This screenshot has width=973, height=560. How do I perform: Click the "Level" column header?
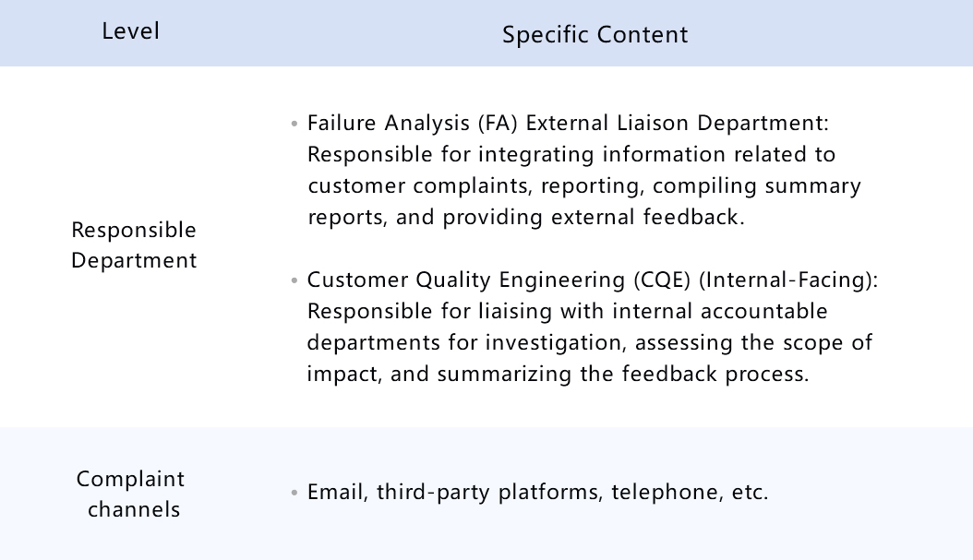point(130,31)
